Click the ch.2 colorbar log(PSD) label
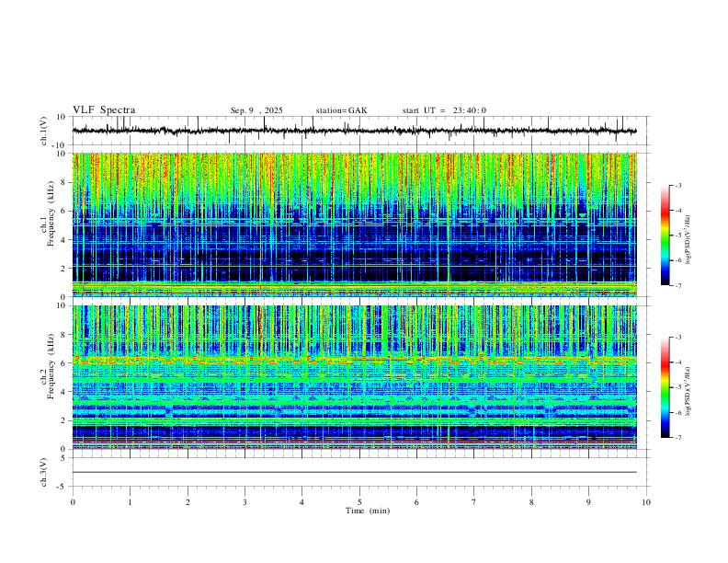The image size is (728, 563). point(688,391)
